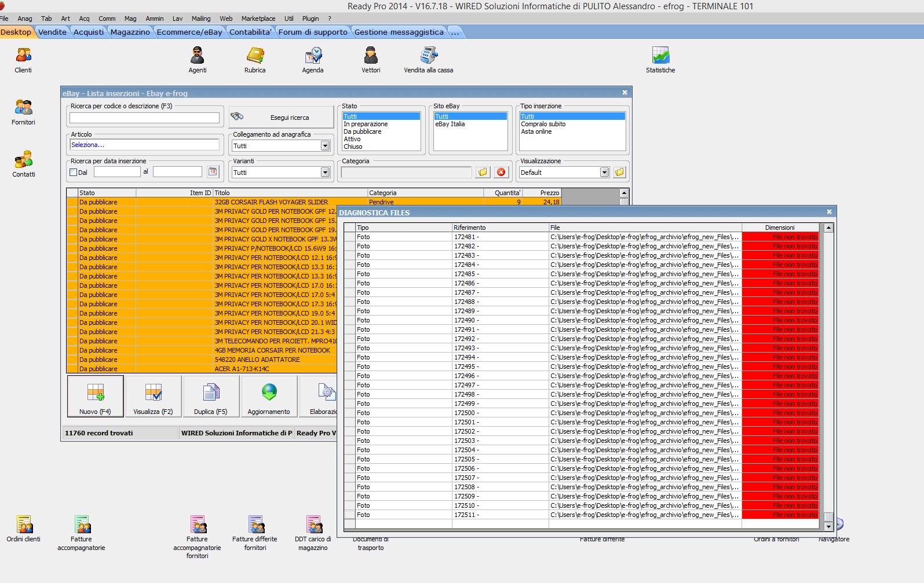Open the folder icon next to Visualizzazione
The image size is (924, 583).
point(619,173)
